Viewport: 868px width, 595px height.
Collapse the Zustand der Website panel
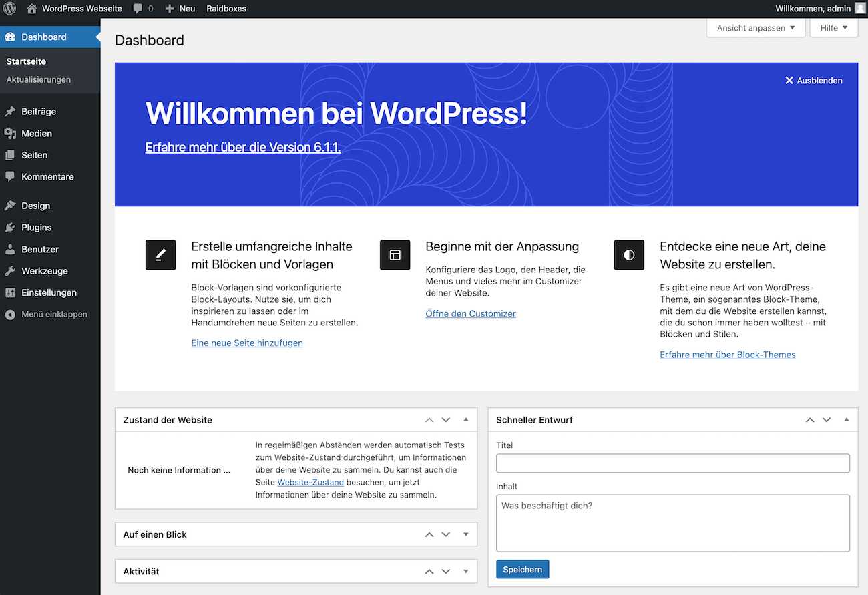tap(466, 420)
